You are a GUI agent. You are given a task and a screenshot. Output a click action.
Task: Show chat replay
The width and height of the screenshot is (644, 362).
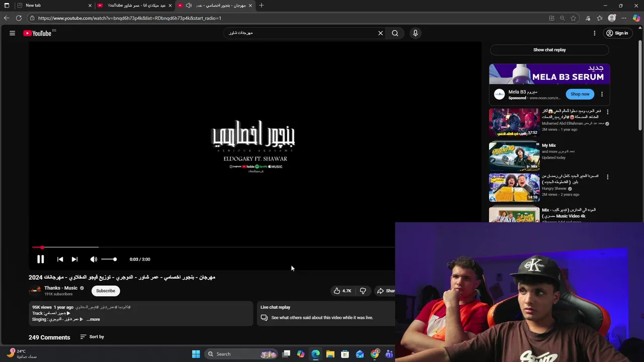click(549, 50)
